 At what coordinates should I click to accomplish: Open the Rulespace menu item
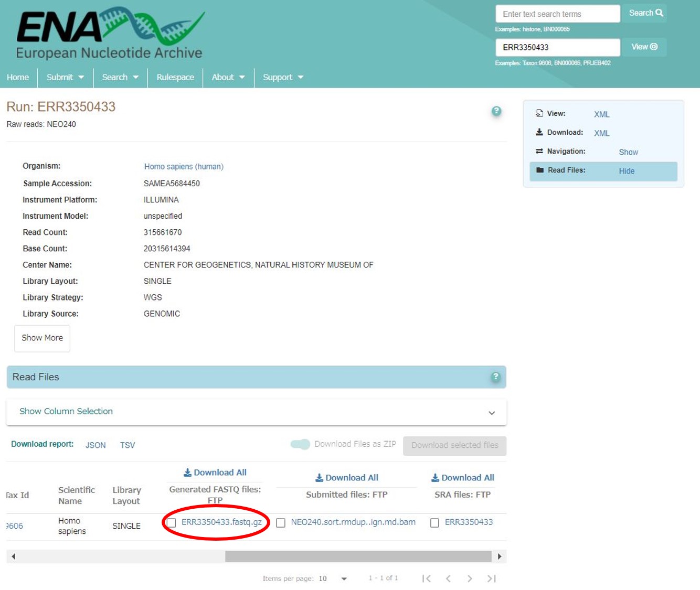pos(175,77)
